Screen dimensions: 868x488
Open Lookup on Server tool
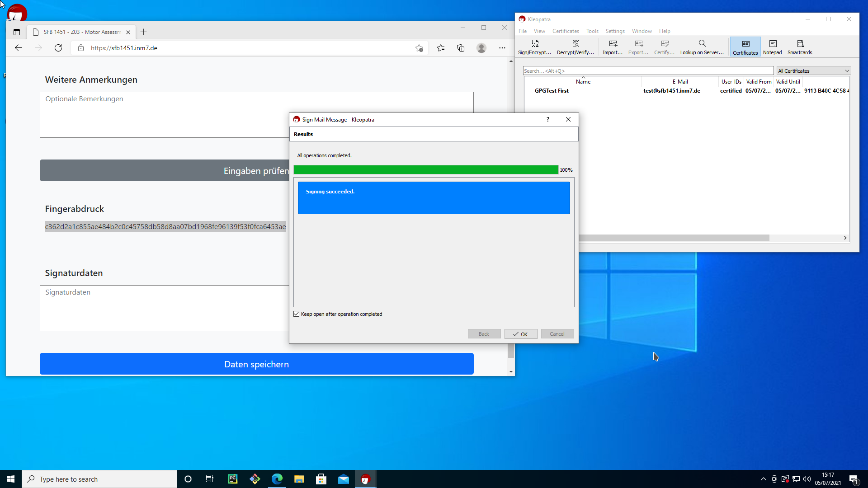click(702, 47)
